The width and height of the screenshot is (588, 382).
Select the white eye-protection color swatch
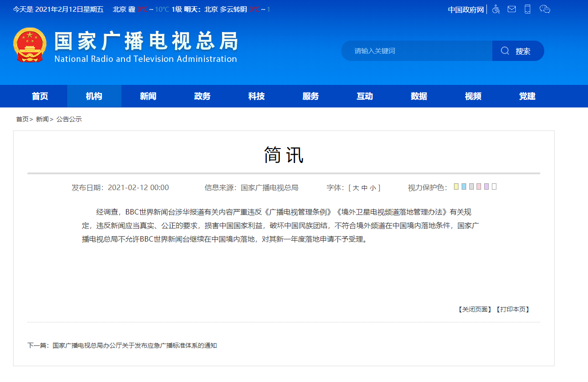tap(494, 186)
